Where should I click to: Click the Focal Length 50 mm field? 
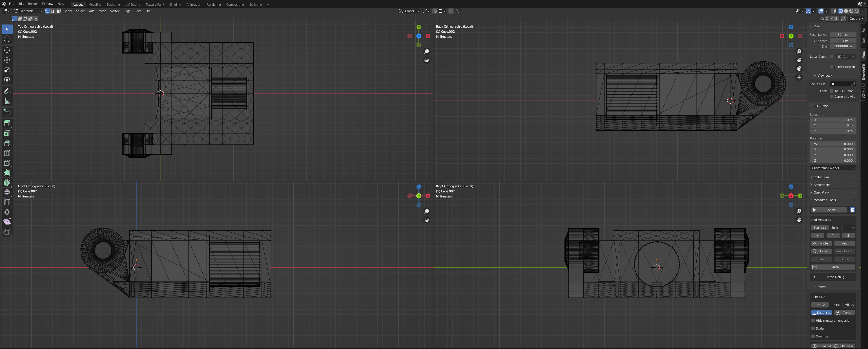pyautogui.click(x=843, y=35)
